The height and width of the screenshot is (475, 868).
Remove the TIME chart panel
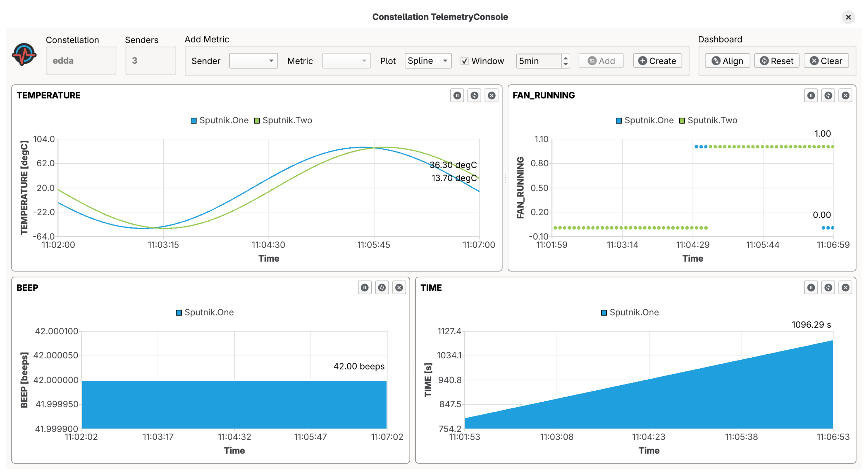tap(845, 288)
